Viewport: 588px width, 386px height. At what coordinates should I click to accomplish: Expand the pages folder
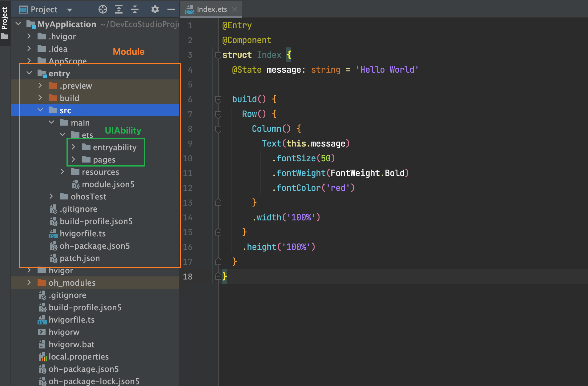pyautogui.click(x=73, y=159)
